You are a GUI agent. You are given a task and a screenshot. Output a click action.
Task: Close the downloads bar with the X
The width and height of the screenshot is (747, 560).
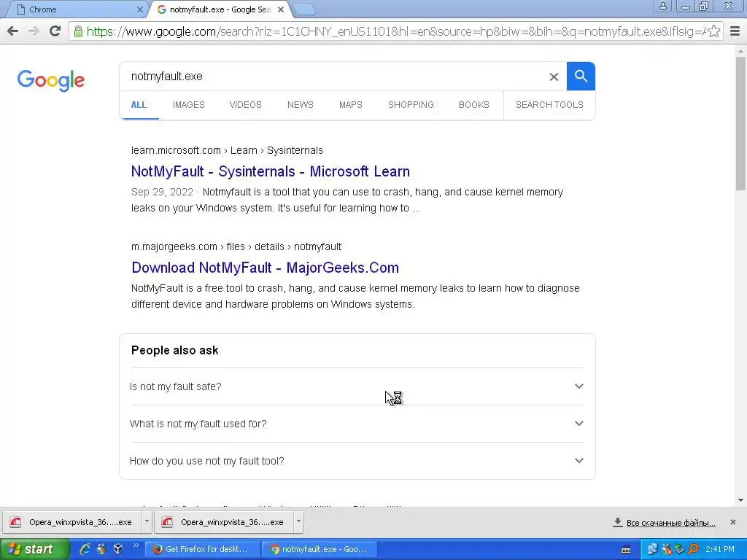click(732, 522)
